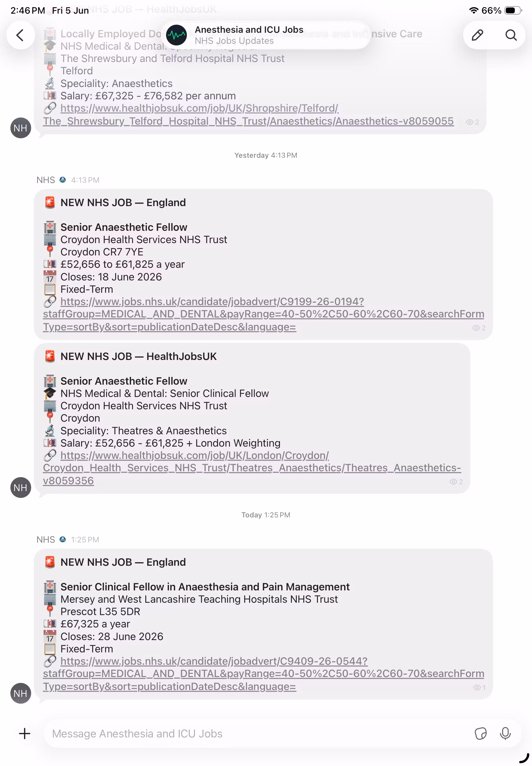Open Shrewsbury Telford Anaesthetics healthjobsuk link
This screenshot has width=532, height=766.
[248, 114]
